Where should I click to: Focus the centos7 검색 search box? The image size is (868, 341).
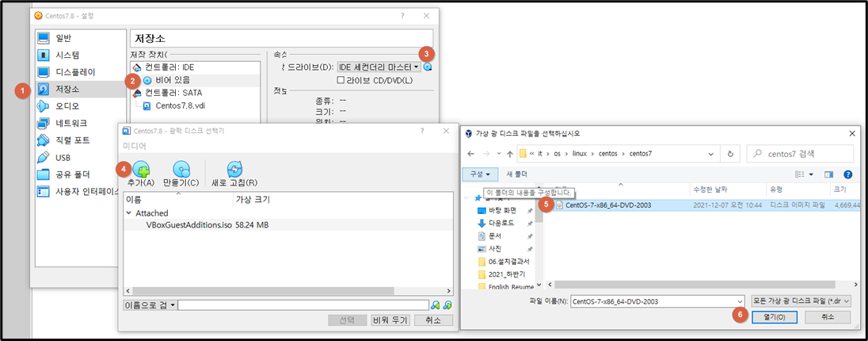[x=801, y=154]
